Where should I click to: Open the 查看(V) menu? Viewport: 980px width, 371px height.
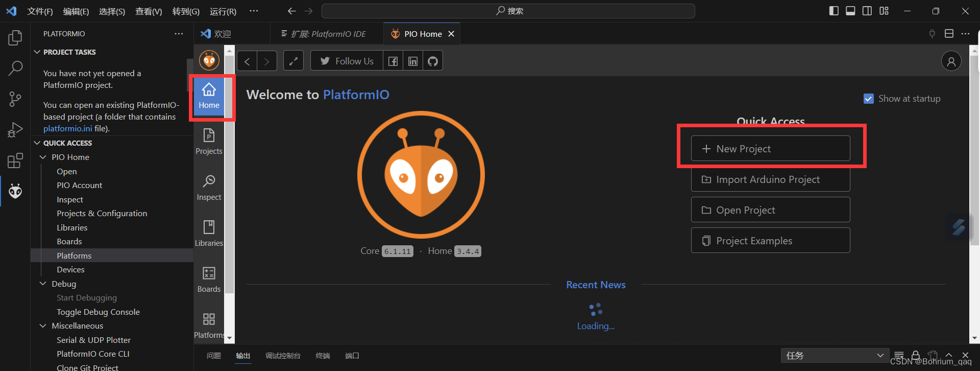149,11
